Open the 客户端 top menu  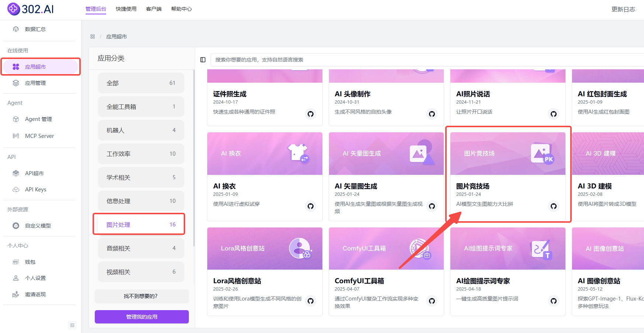pyautogui.click(x=154, y=9)
